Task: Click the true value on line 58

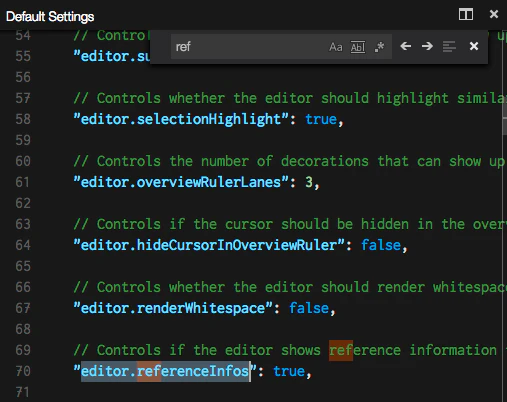Action: point(321,119)
